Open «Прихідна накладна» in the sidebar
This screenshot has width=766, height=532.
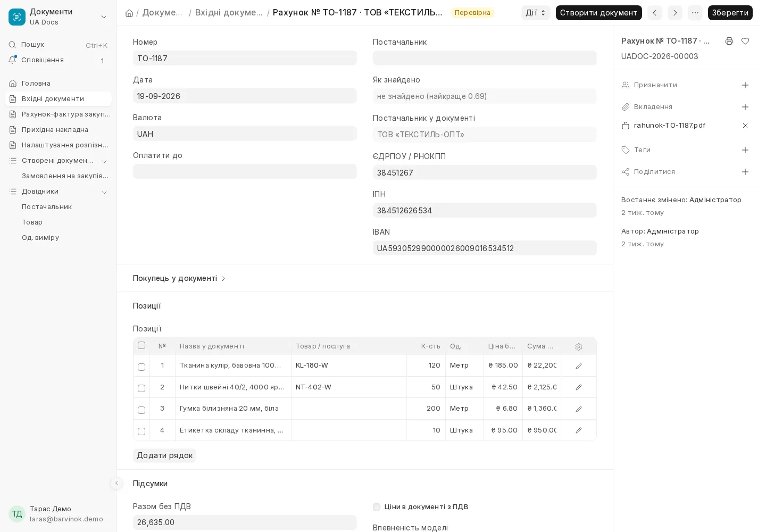coord(59,130)
